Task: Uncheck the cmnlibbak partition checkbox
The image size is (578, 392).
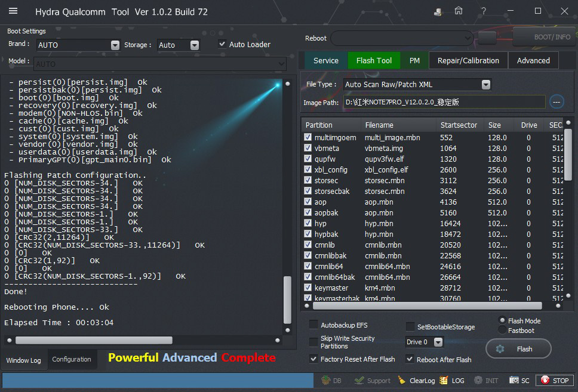Action: point(308,255)
